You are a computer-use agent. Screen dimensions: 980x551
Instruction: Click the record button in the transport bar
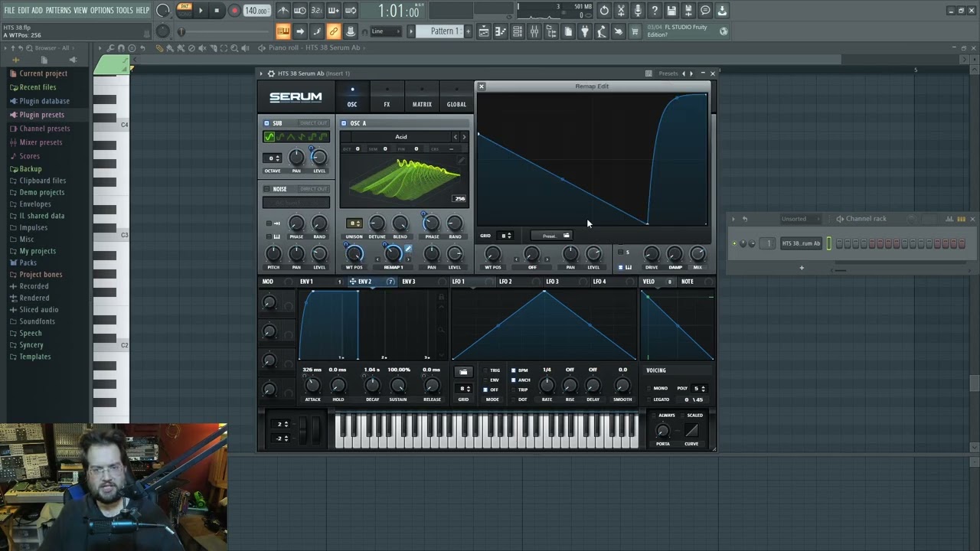[x=235, y=11]
